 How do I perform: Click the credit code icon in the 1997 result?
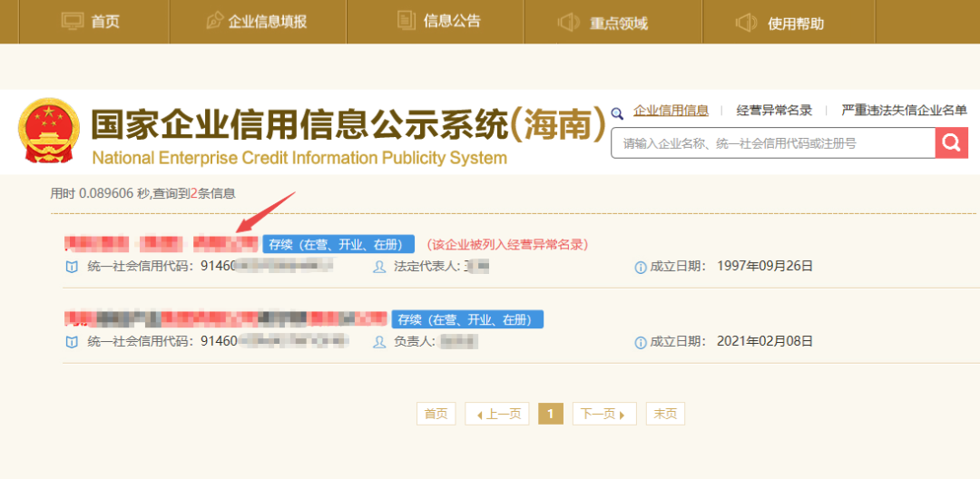click(72, 268)
